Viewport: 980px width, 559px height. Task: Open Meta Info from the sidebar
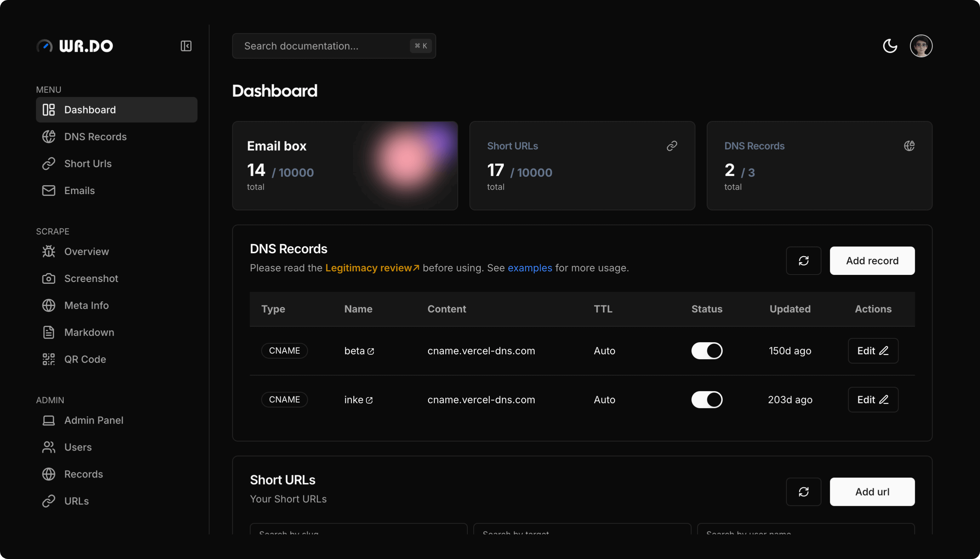[x=86, y=305]
